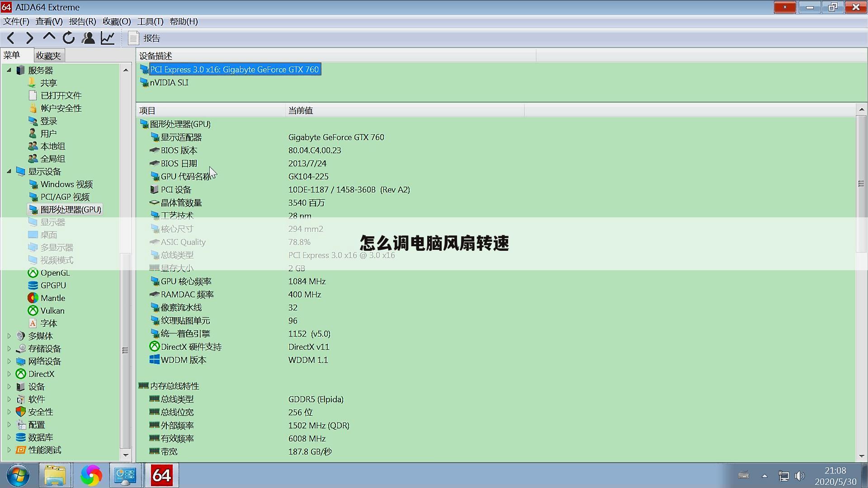The width and height of the screenshot is (868, 488).
Task: Expand the 数据库 tree node
Action: point(9,437)
